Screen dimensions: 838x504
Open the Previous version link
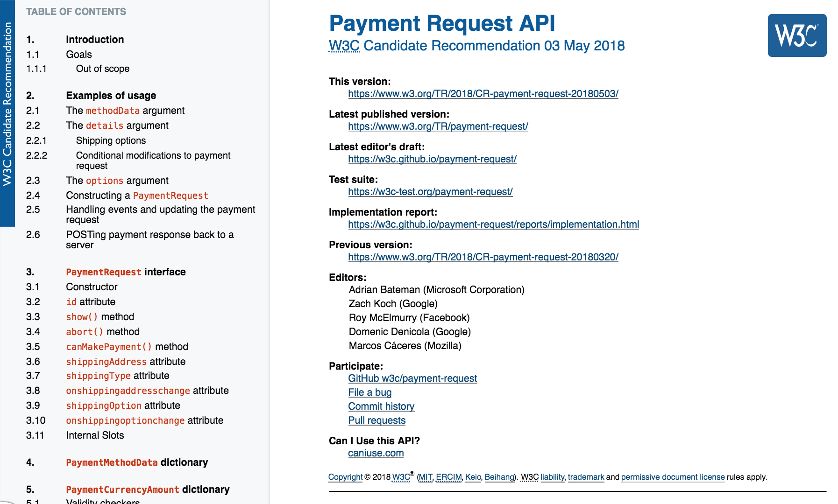(483, 257)
